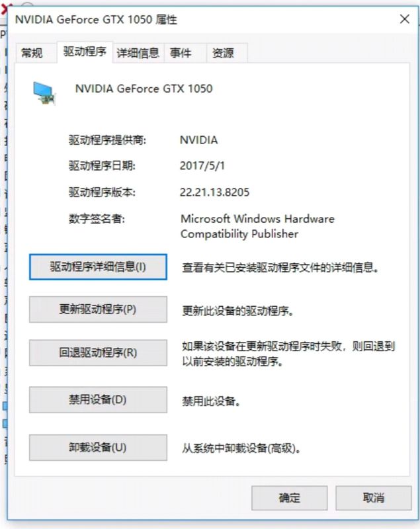Click the driver version number 22.21.13.8205
Screen dimensions: 420x529
coord(214,192)
